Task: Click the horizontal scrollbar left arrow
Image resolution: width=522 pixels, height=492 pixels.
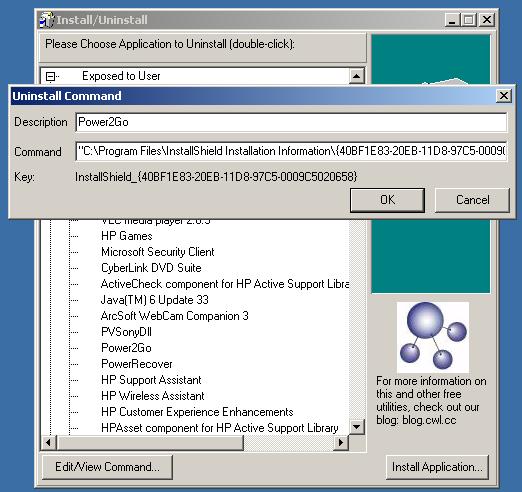Action: click(x=49, y=443)
